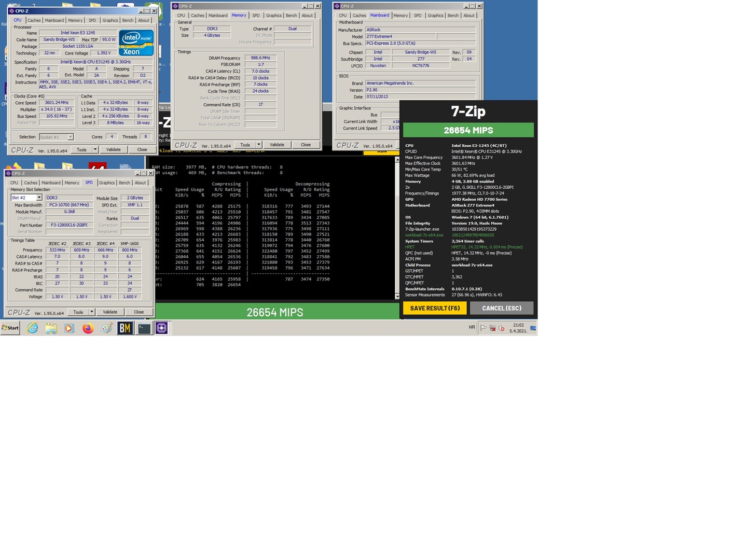Open Memory tab in CPU-Z SPD window
The height and width of the screenshot is (560, 747).
coord(72,183)
